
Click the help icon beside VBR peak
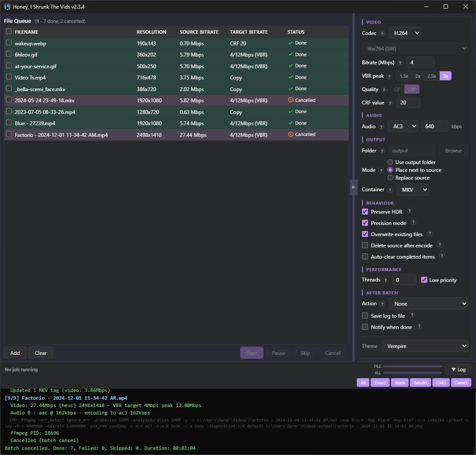click(x=390, y=76)
